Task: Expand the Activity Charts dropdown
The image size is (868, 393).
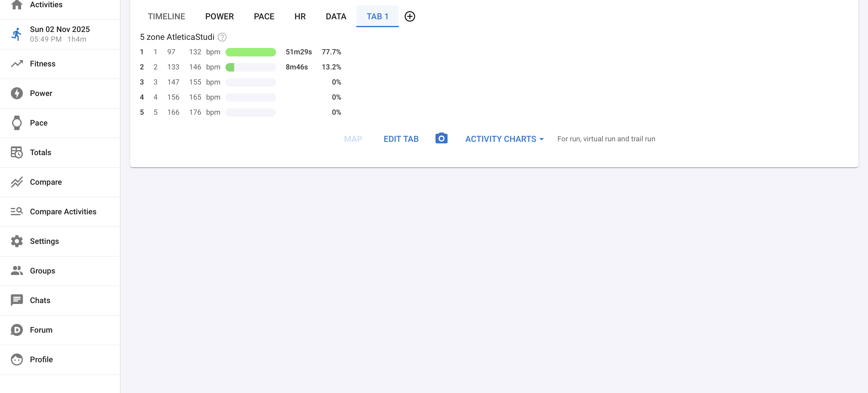Action: coord(504,139)
